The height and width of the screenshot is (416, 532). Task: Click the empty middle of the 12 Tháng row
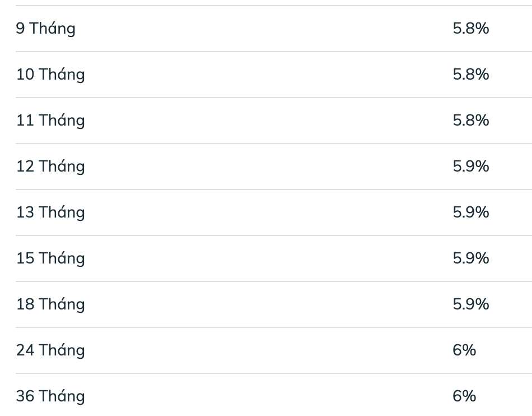[x=269, y=167]
